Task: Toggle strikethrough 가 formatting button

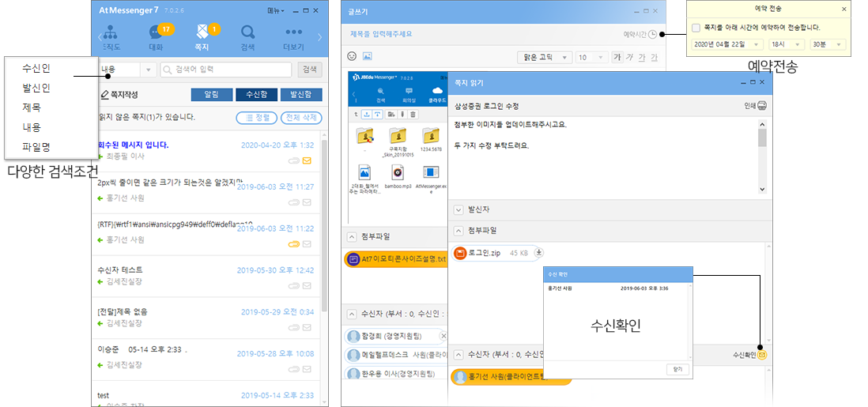Action: [655, 57]
